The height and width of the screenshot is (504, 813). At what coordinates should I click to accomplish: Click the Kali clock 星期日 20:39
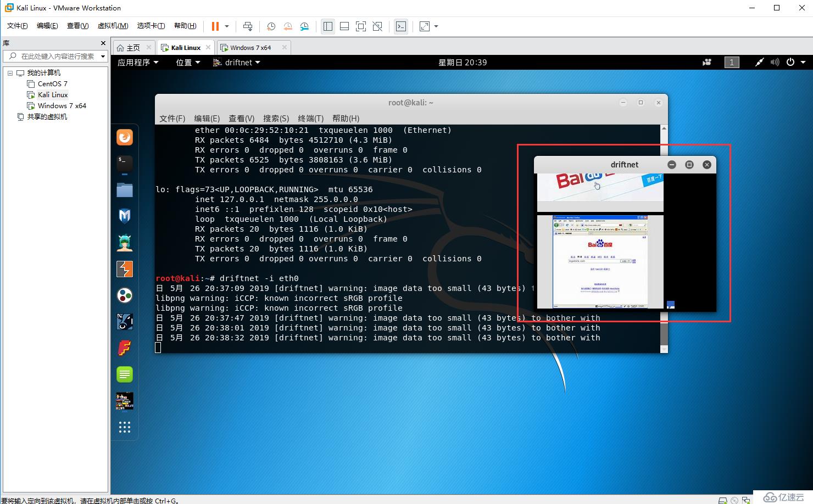click(x=463, y=63)
